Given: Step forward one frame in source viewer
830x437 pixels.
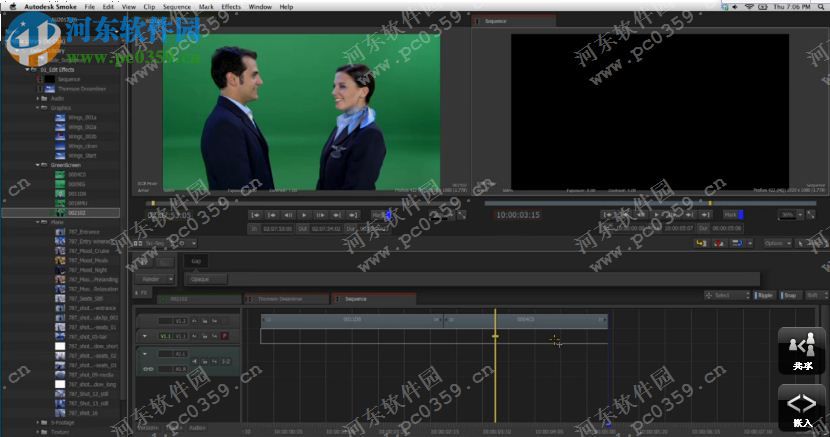Looking at the screenshot, I should coord(320,215).
